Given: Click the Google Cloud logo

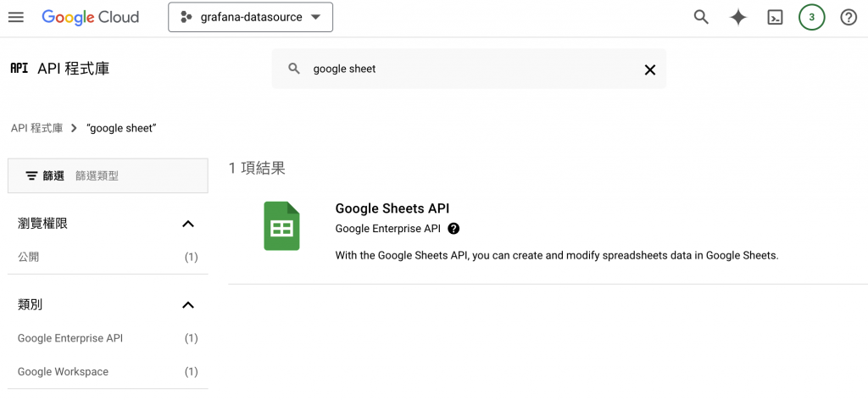Looking at the screenshot, I should pyautogui.click(x=90, y=18).
